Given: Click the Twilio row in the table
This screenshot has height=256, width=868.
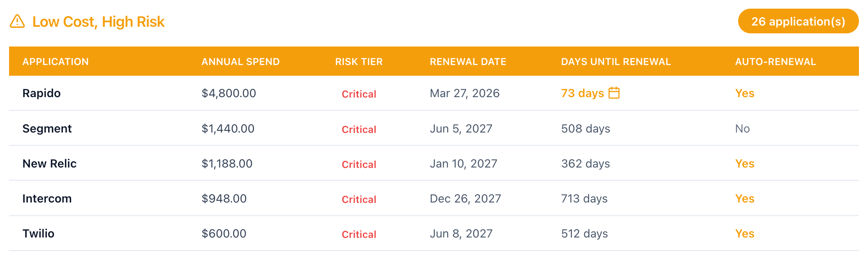Looking at the screenshot, I should [x=39, y=234].
